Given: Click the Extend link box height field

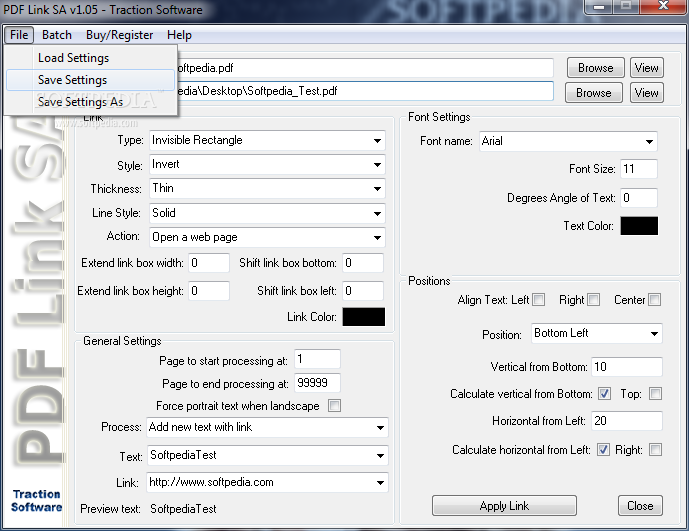Looking at the screenshot, I should [x=209, y=291].
